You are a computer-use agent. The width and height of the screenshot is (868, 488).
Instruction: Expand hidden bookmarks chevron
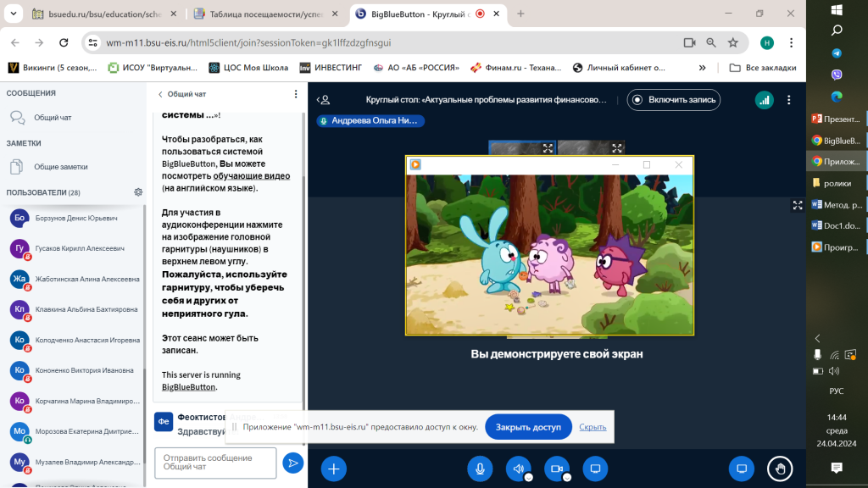(702, 68)
